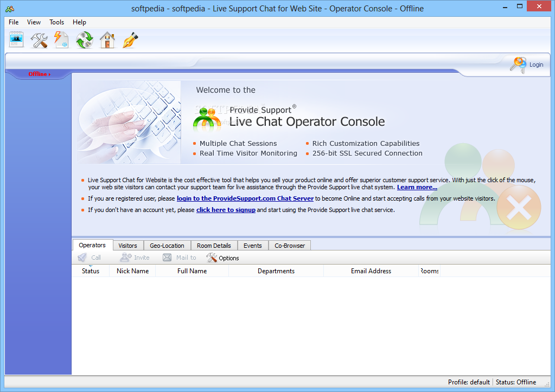Image resolution: width=555 pixels, height=392 pixels.
Task: Sort by the Email Address column header
Action: (371, 271)
